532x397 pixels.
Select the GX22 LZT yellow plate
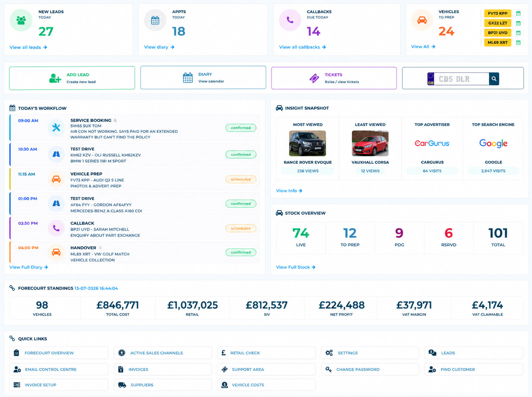point(498,23)
